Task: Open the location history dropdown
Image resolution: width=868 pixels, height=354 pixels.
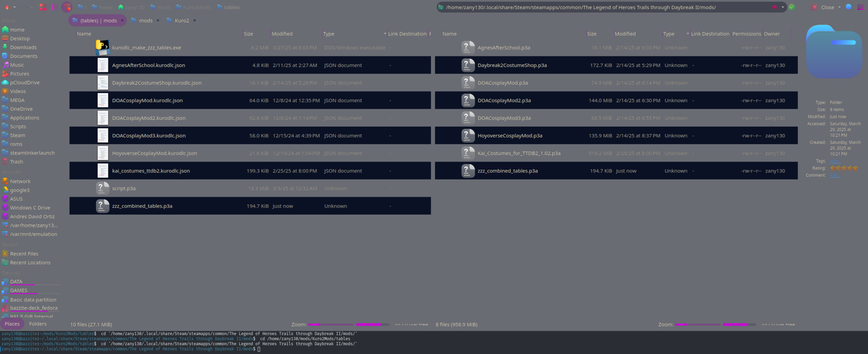Action: [783, 7]
